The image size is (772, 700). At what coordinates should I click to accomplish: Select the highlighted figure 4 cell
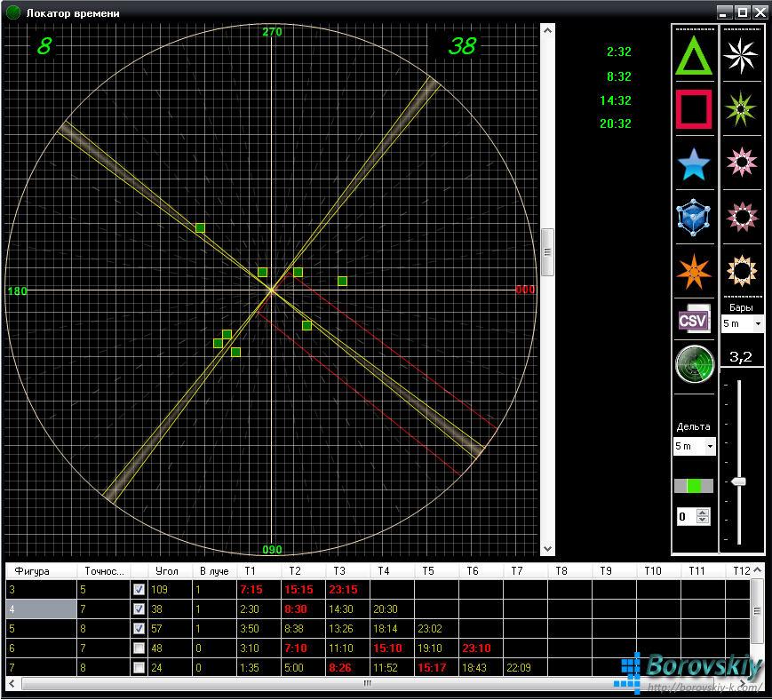(42, 609)
